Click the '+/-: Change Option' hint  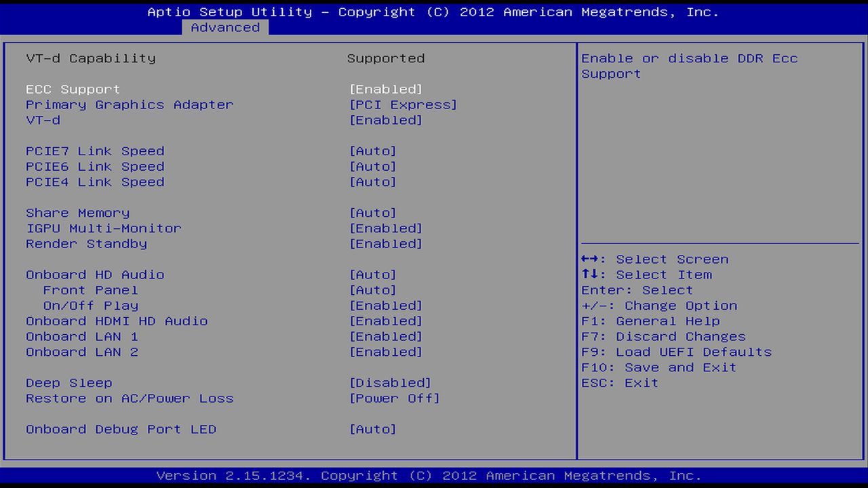[x=659, y=306]
